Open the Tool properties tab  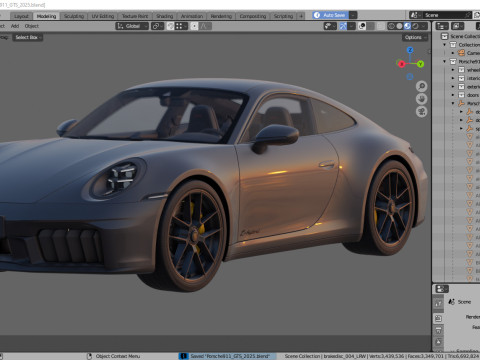(438, 303)
